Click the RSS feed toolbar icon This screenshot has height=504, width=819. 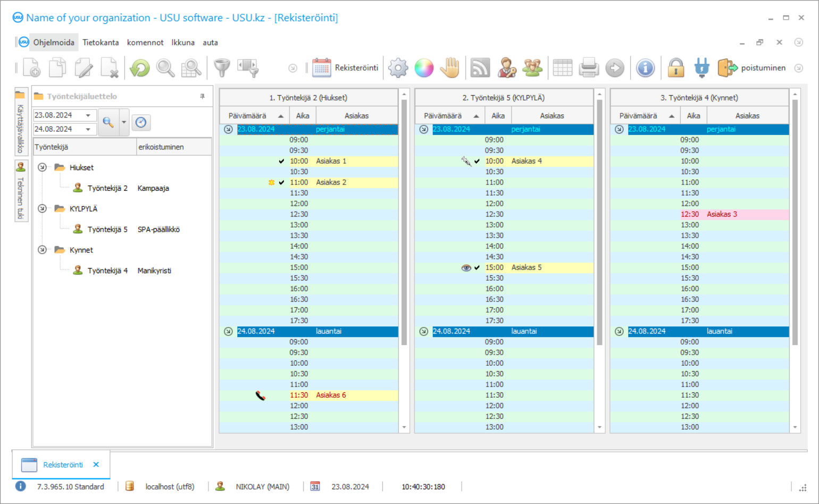[x=480, y=68]
